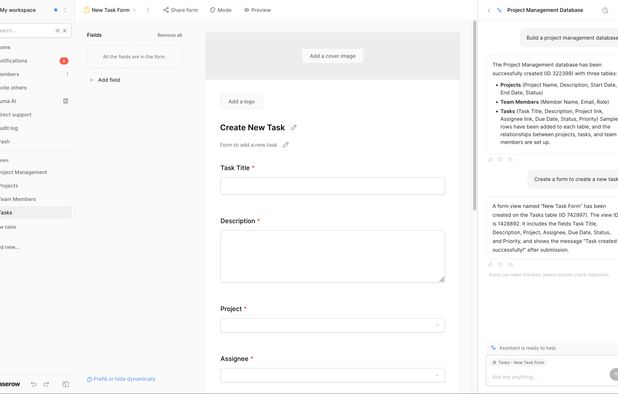618x394 pixels.
Task: Click the send message button in the assistant
Action: 614,374
